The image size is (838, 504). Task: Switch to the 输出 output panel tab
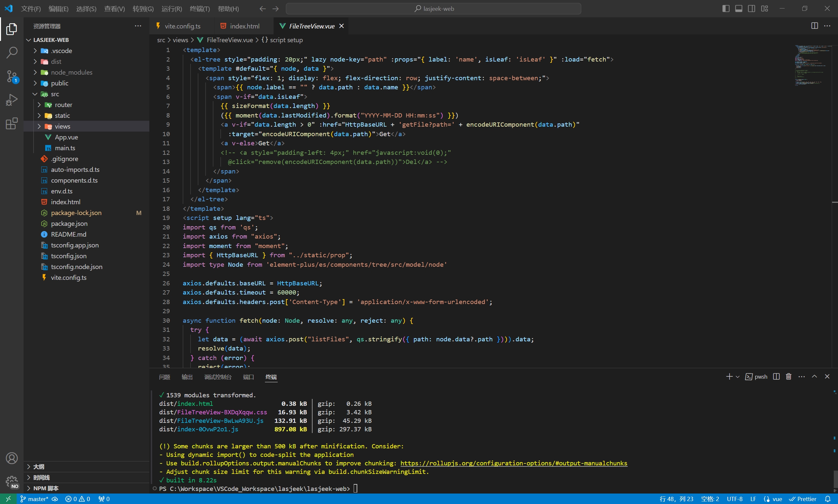point(187,377)
